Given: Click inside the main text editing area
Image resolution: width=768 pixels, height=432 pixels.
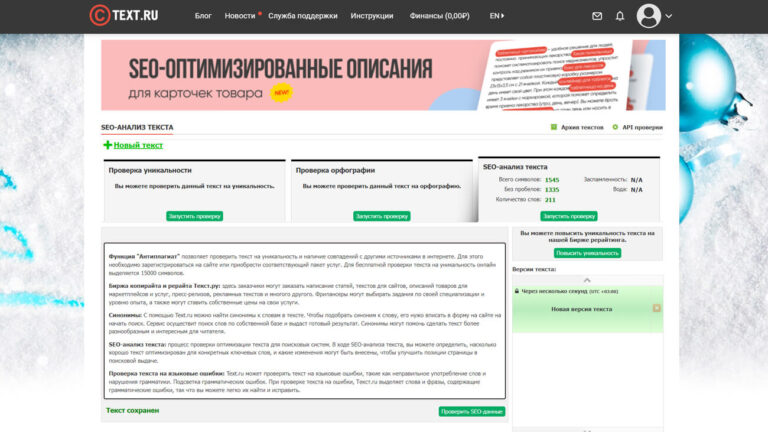Looking at the screenshot, I should coord(305,321).
